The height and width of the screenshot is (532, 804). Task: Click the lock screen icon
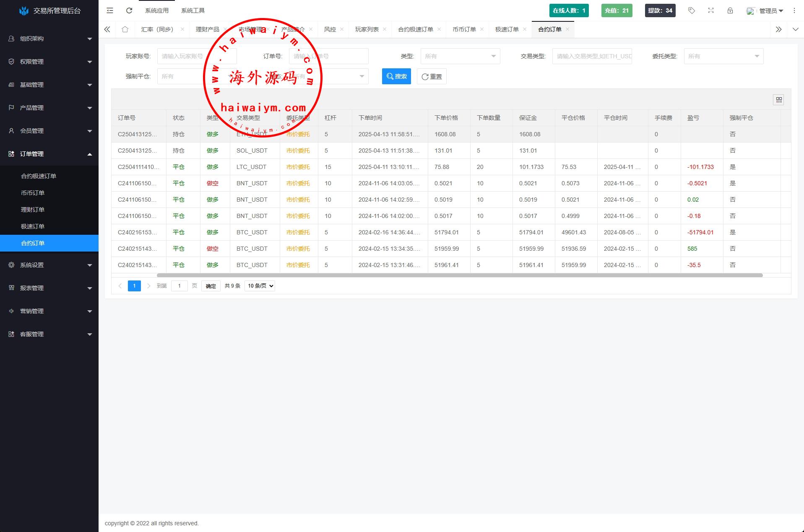730,10
